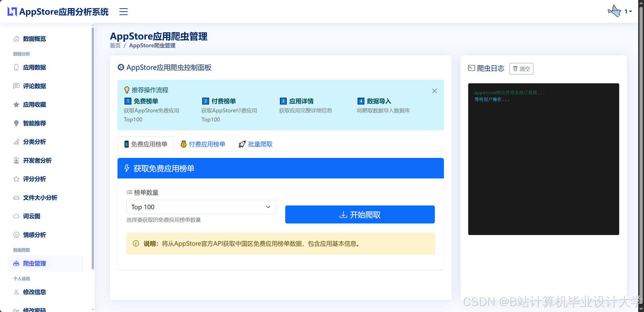Open 数据概览 home icon in sidebar

tap(16, 39)
